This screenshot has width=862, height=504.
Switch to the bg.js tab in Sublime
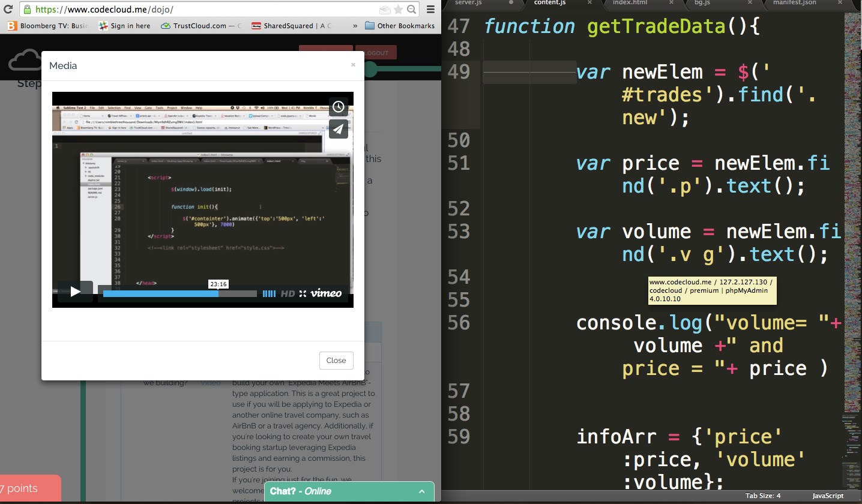pyautogui.click(x=702, y=2)
